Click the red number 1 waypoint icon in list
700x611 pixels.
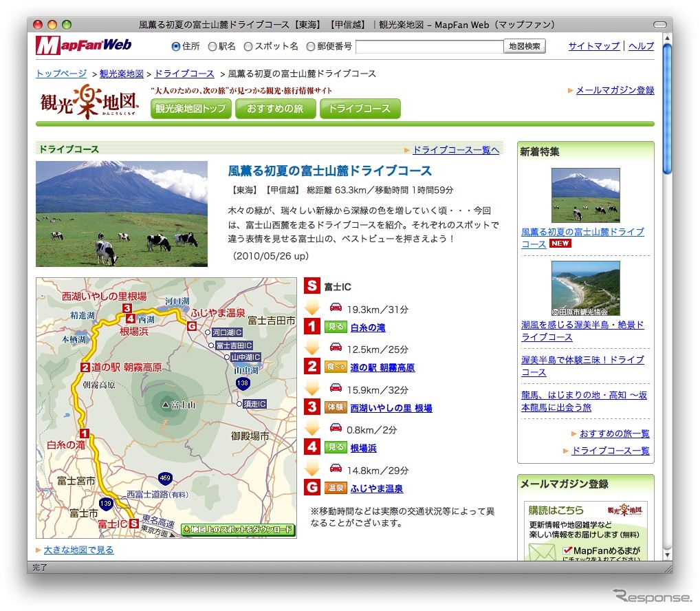point(311,327)
